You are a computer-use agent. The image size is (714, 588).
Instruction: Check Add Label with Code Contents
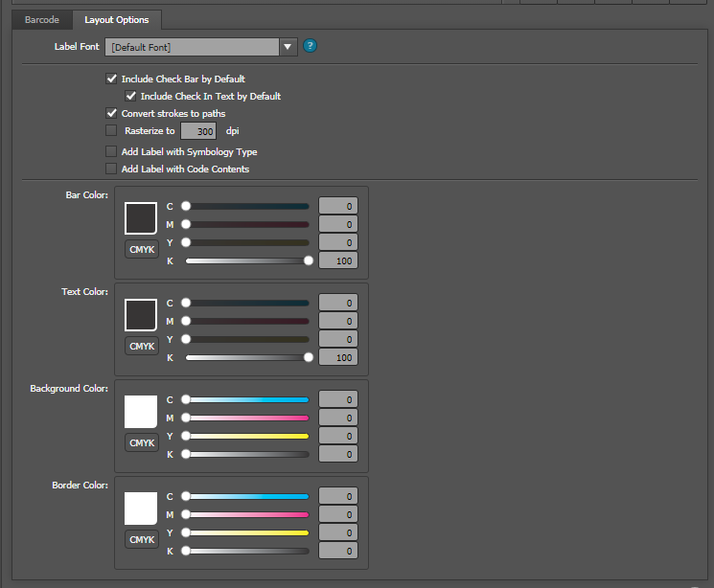coord(111,170)
